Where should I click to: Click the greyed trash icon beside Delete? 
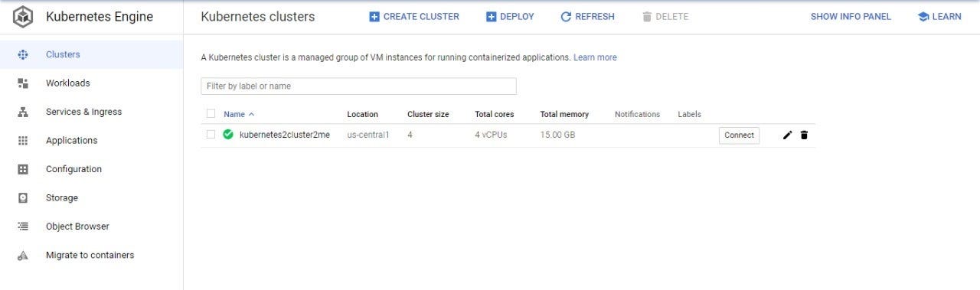tap(647, 17)
